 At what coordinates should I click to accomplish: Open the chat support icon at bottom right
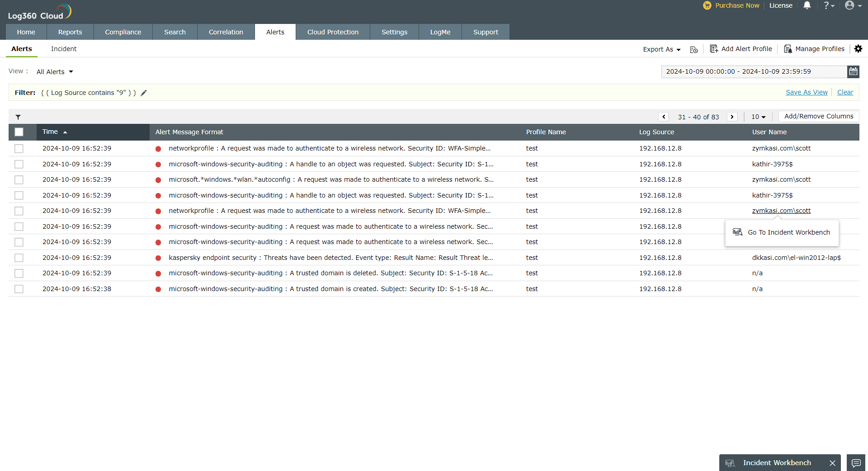pos(856,463)
